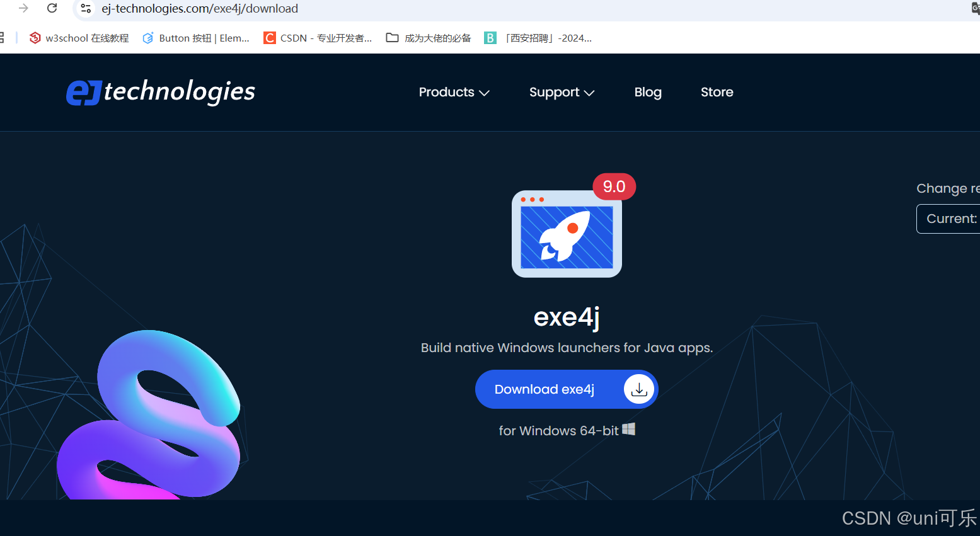Click 'for Windows 64-bit' text
The height and width of the screenshot is (536, 980).
click(558, 431)
